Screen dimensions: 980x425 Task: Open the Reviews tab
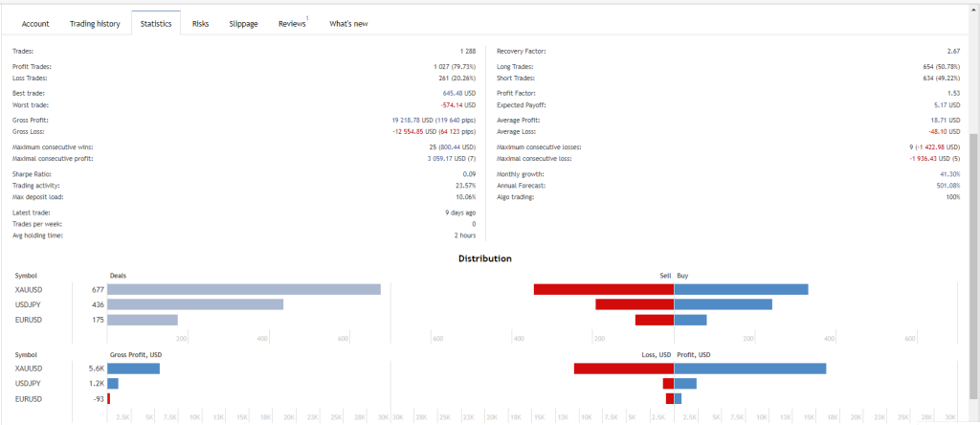click(293, 24)
